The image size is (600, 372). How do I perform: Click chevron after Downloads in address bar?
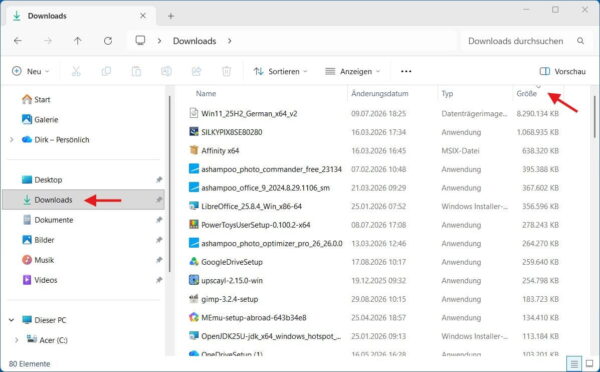pos(230,41)
